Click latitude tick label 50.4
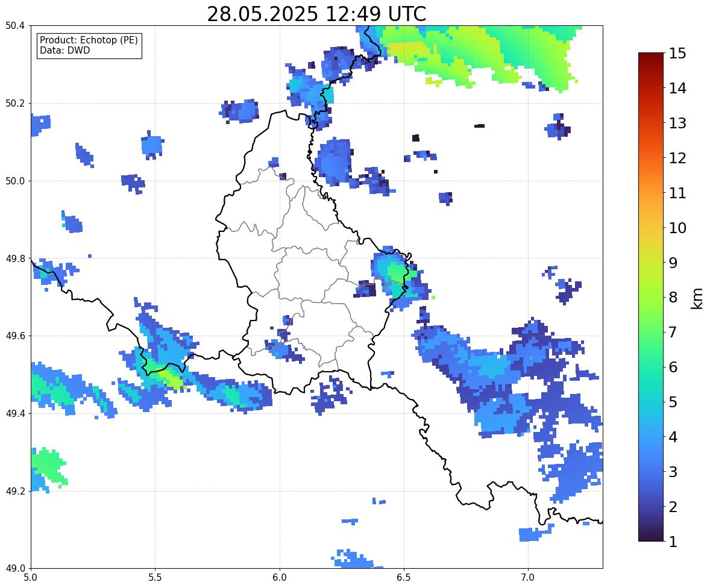This screenshot has height=588, width=710. [15, 26]
